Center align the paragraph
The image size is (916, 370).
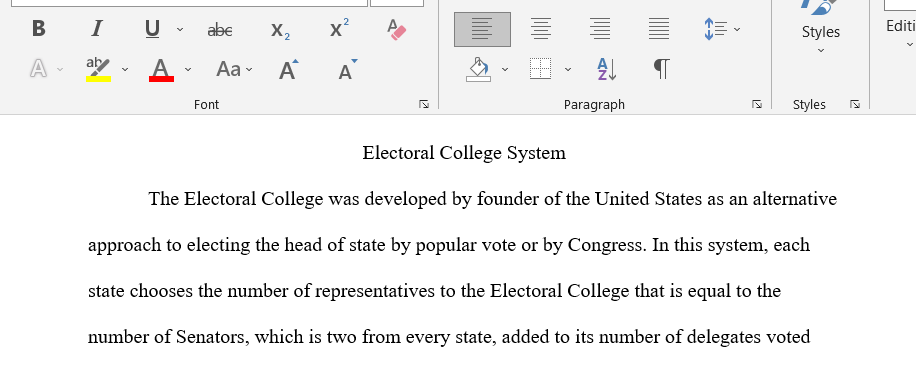[541, 29]
